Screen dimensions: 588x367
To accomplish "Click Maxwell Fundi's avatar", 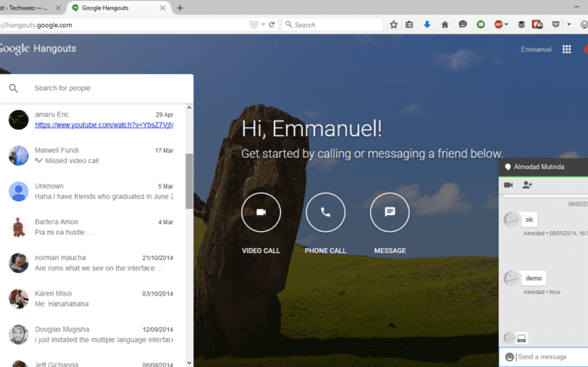I will (x=19, y=155).
